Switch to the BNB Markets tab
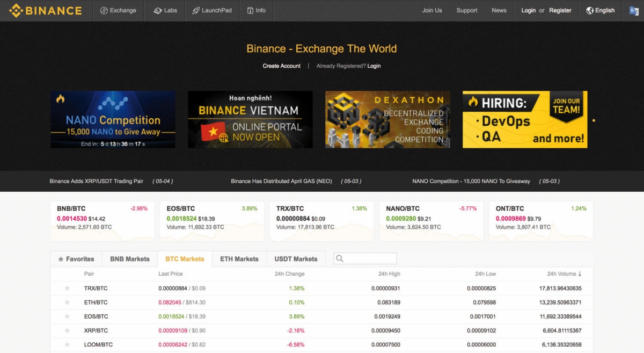This screenshot has height=353, width=644. [130, 259]
